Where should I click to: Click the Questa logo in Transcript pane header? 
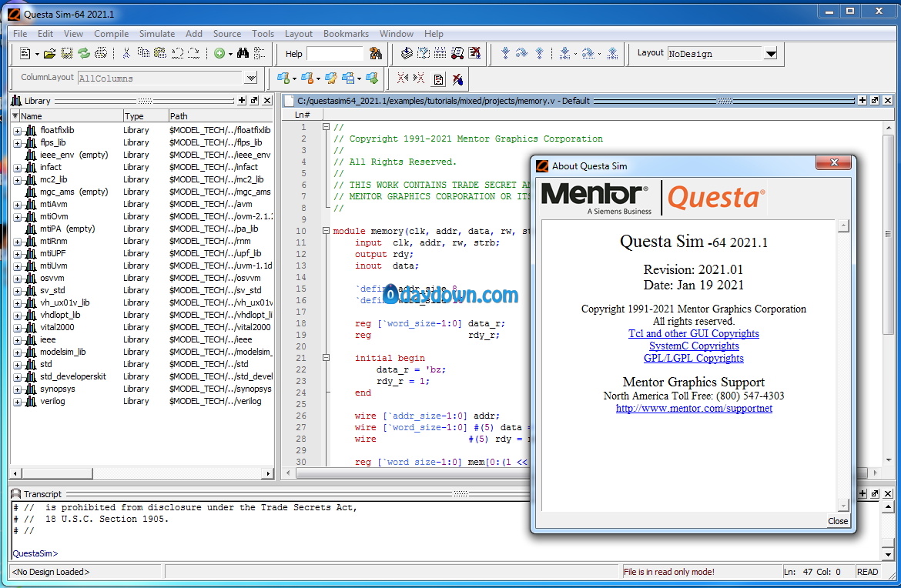[16, 494]
